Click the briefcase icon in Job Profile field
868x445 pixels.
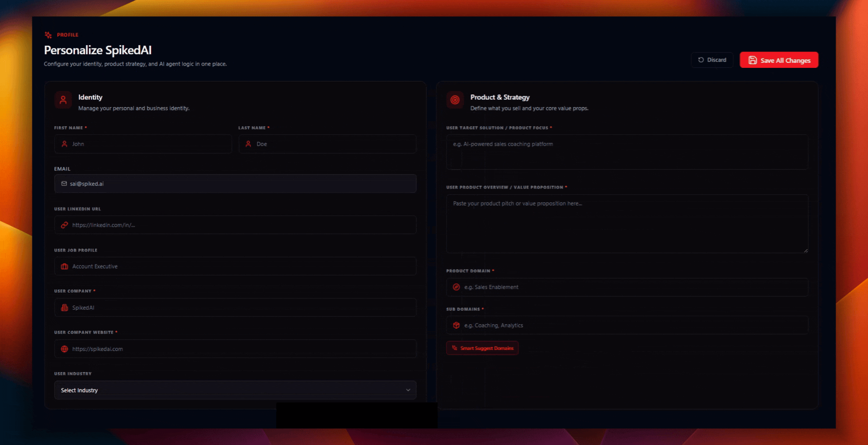coord(65,266)
